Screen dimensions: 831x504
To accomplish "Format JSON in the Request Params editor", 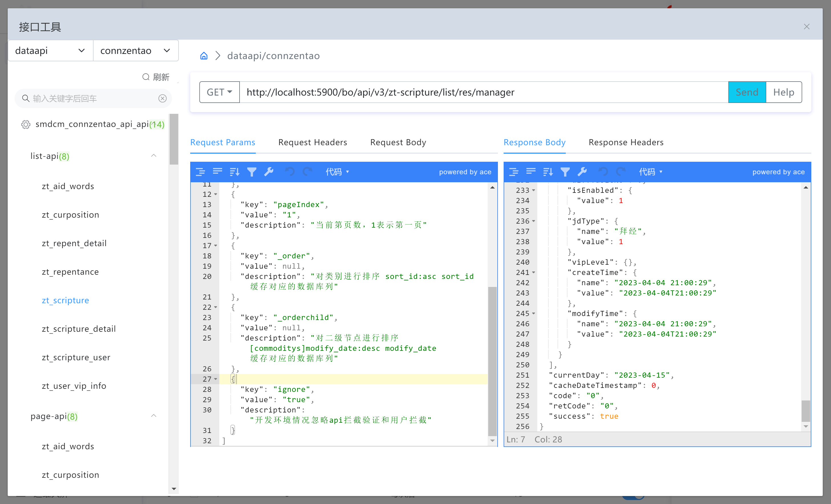I will tap(200, 172).
